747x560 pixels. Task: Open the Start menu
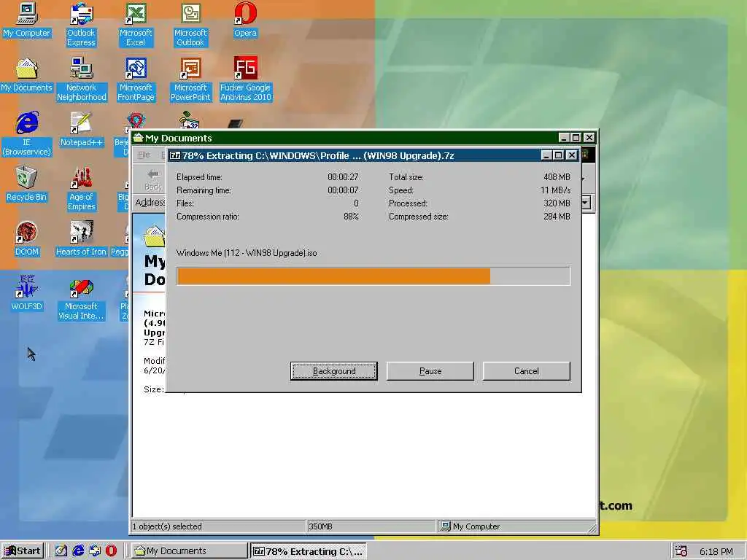tap(23, 551)
